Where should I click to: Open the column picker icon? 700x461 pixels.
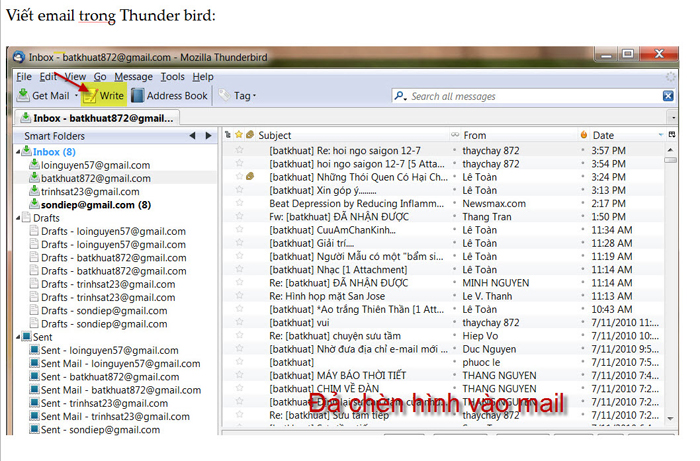(x=672, y=135)
